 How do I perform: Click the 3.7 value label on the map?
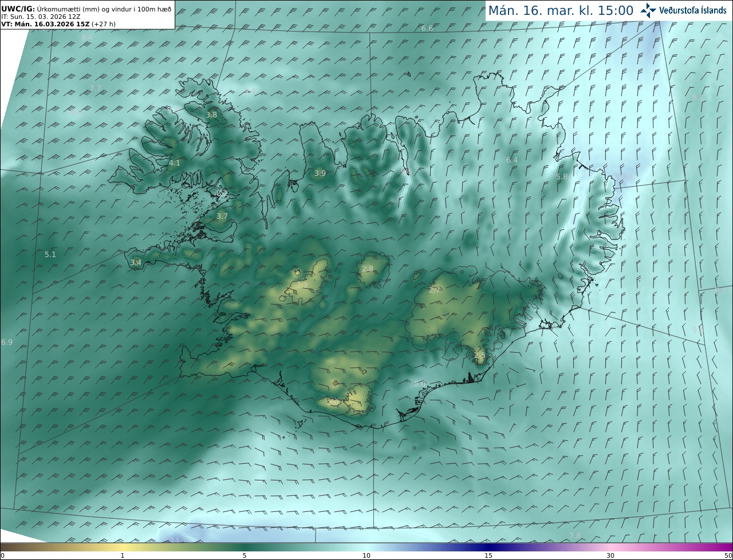click(x=222, y=216)
